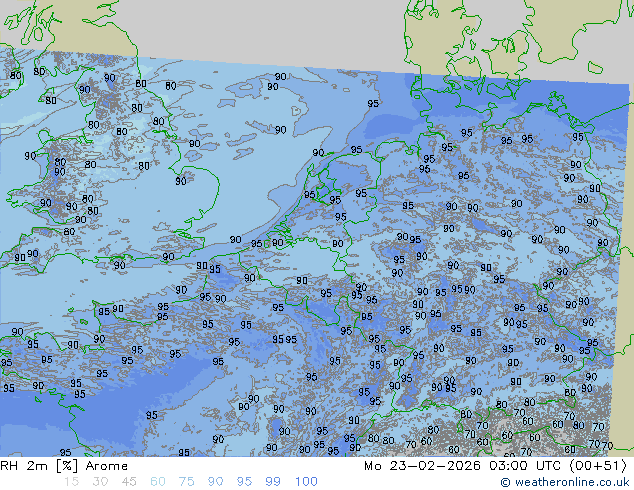This screenshot has height=490, width=634.
Task: Pick legend value 45
Action: (129, 482)
